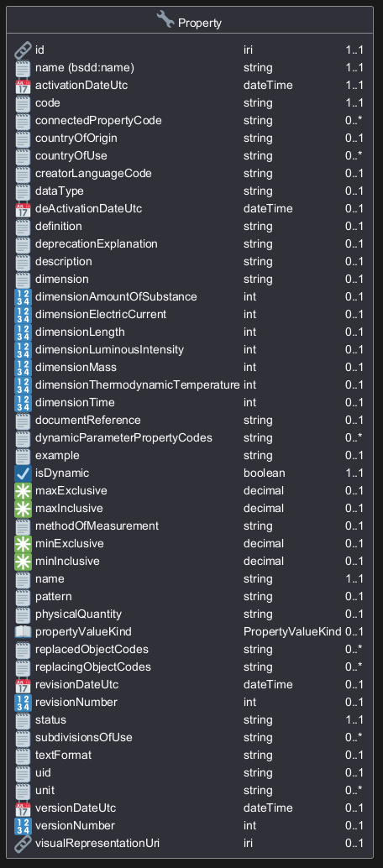This screenshot has height=868, width=383.
Task: Select the dynamicParameterPropertyCodes attribute
Action: pos(123,438)
